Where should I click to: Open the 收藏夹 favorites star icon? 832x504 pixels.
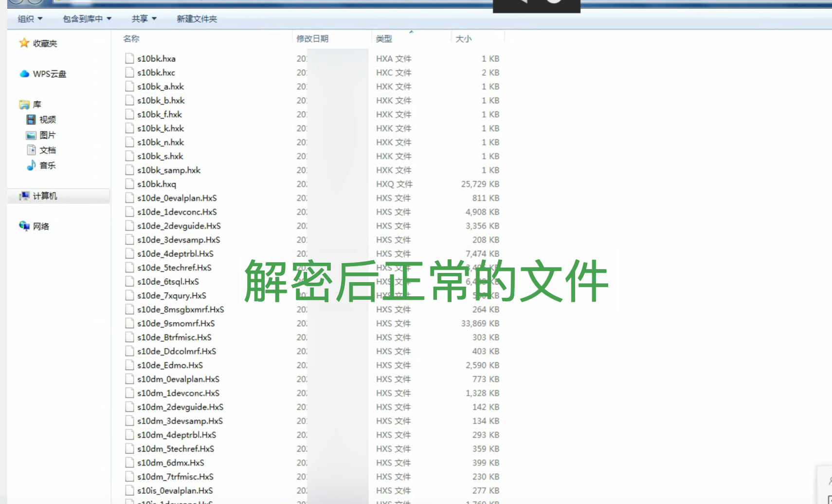[x=24, y=43]
